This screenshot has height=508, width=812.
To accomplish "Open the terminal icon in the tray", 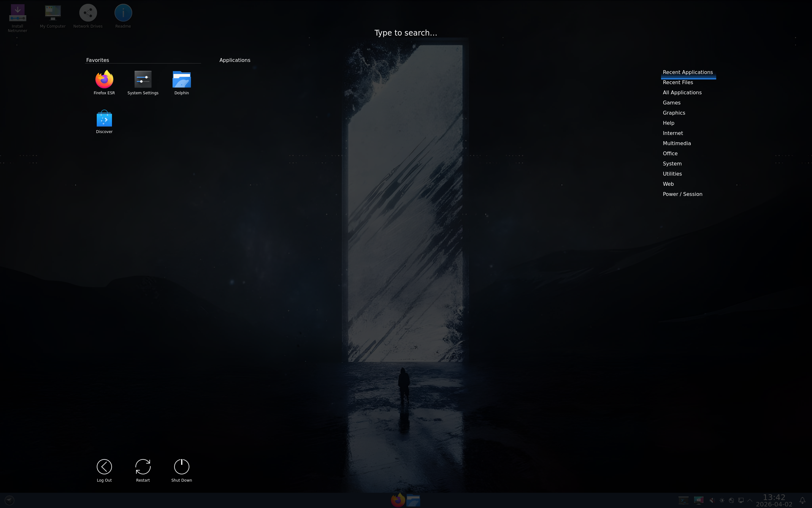I will tap(684, 500).
